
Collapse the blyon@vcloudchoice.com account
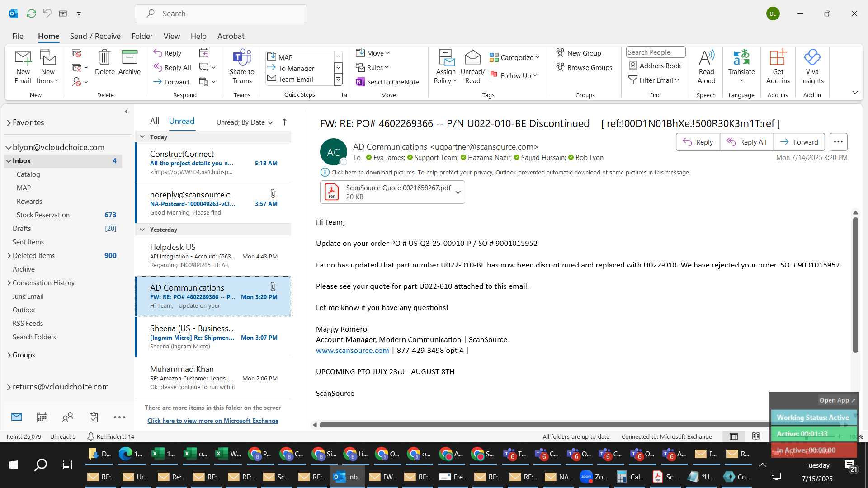pos(9,147)
